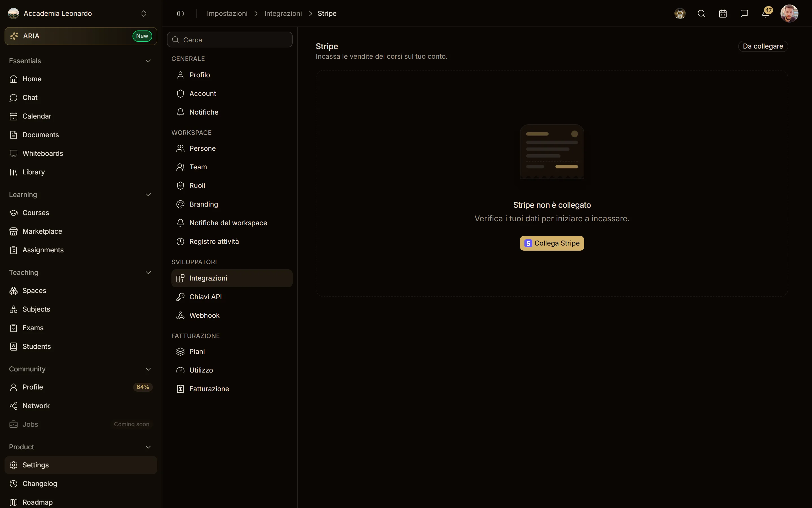
Task: Open Network in Community section
Action: point(81,406)
